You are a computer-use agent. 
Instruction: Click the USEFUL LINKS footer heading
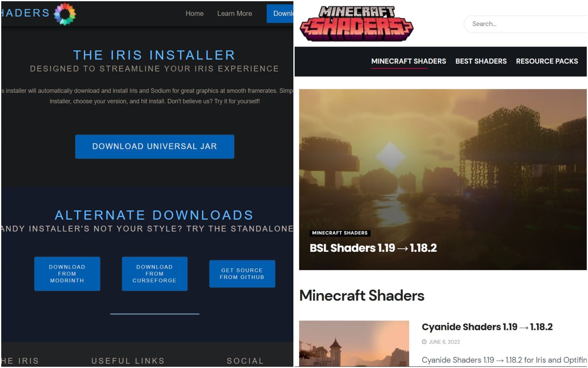(128, 361)
